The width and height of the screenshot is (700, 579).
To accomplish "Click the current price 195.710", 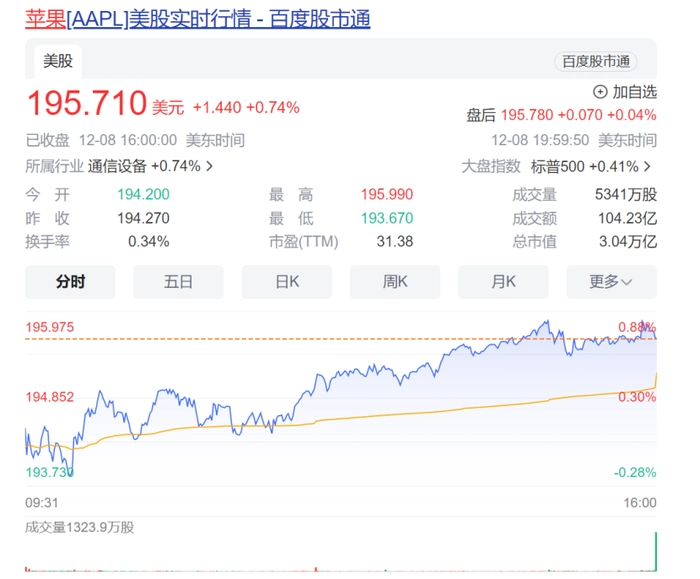I will [86, 104].
